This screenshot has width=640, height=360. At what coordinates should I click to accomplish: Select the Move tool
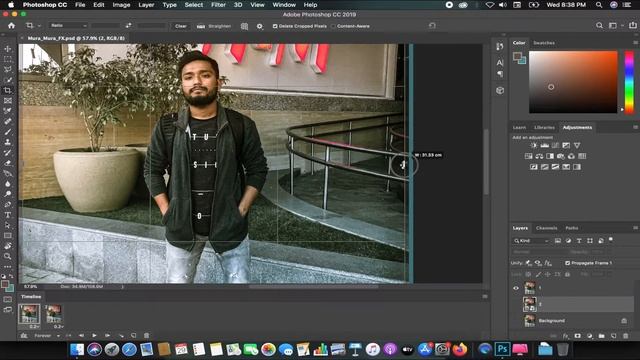tap(8, 49)
